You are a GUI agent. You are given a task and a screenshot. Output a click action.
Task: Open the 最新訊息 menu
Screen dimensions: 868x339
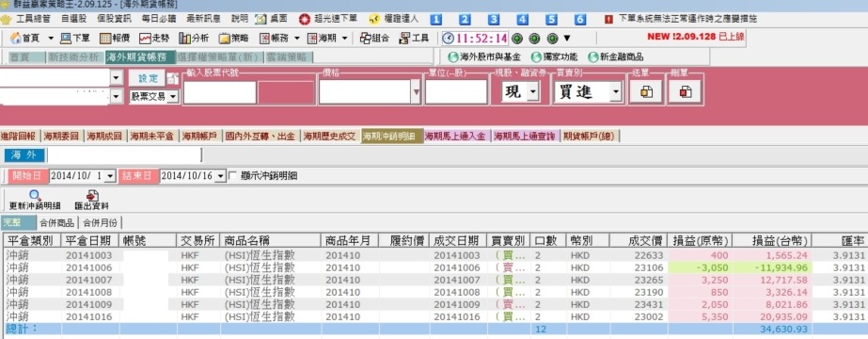pos(204,19)
